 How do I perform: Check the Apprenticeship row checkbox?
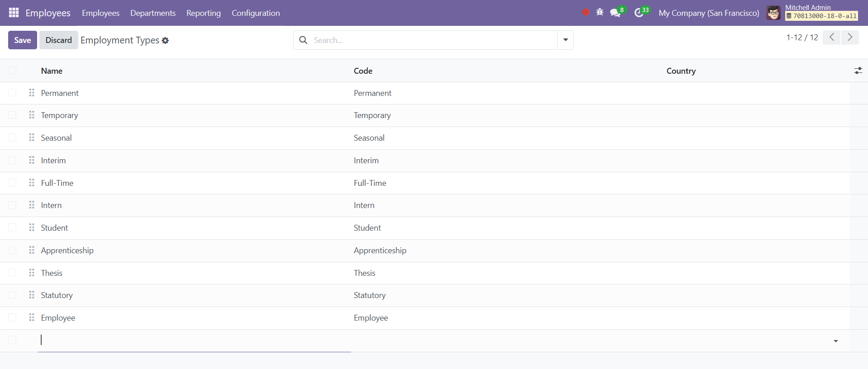click(x=12, y=250)
